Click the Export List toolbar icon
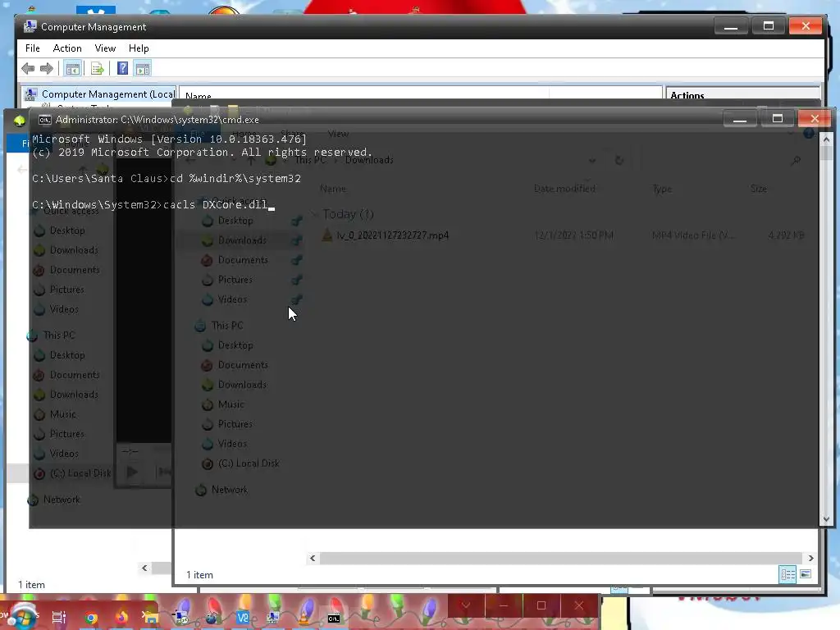Image resolution: width=840 pixels, height=630 pixels. 97,69
